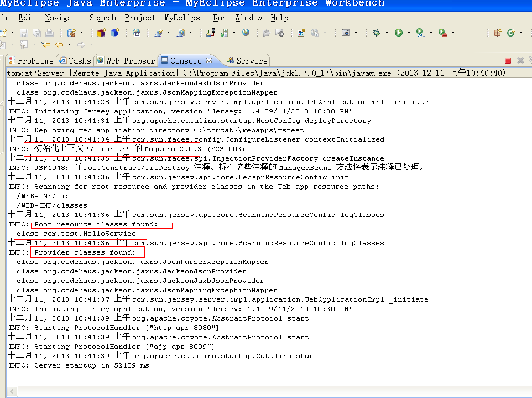Click the green Run play icon
The width and height of the screenshot is (532, 398).
399,33
